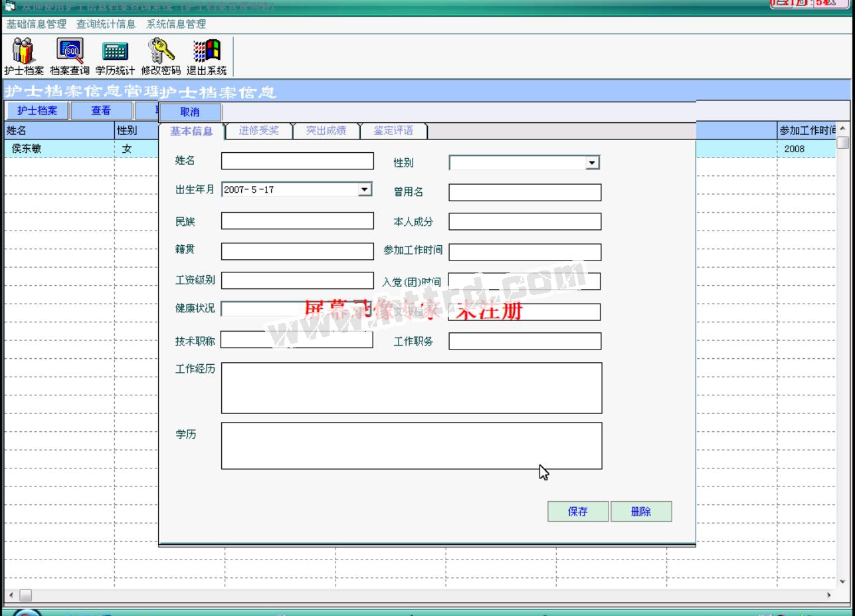Viewport: 855px width, 616px height.
Task: Click the horizontal scrollbar right arrow
Action: point(829,595)
